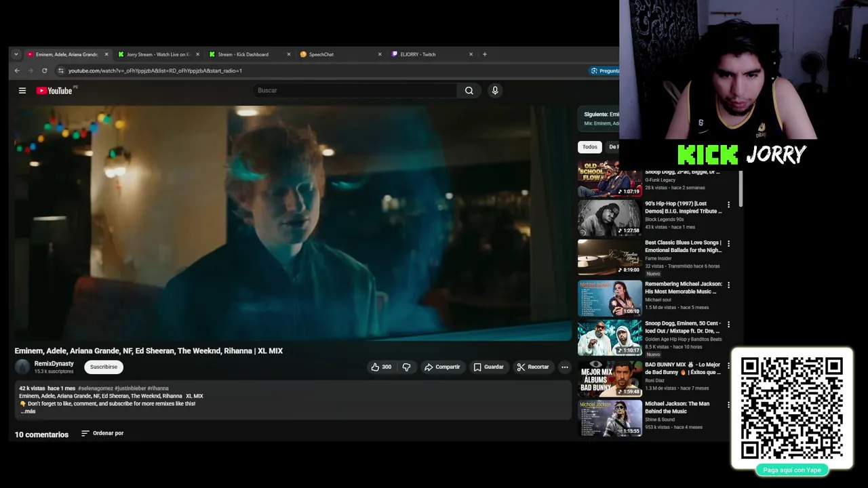Save video with Guardar button
The height and width of the screenshot is (488, 868).
(488, 367)
